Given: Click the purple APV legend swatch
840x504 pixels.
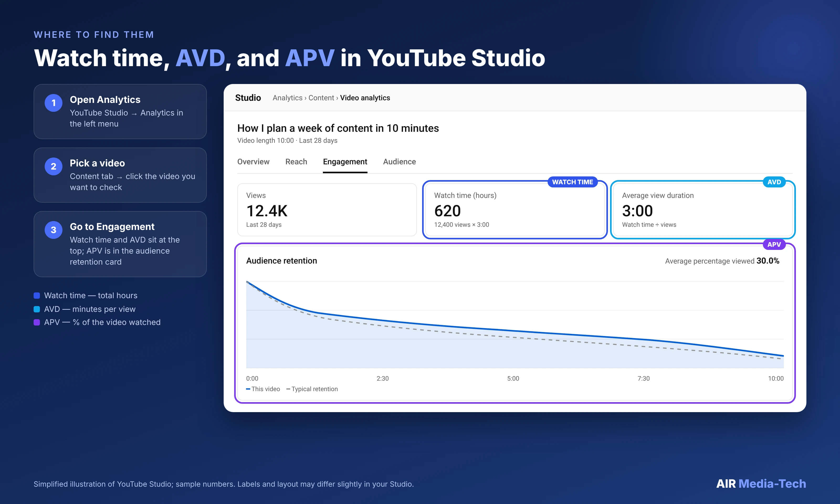Looking at the screenshot, I should (37, 322).
